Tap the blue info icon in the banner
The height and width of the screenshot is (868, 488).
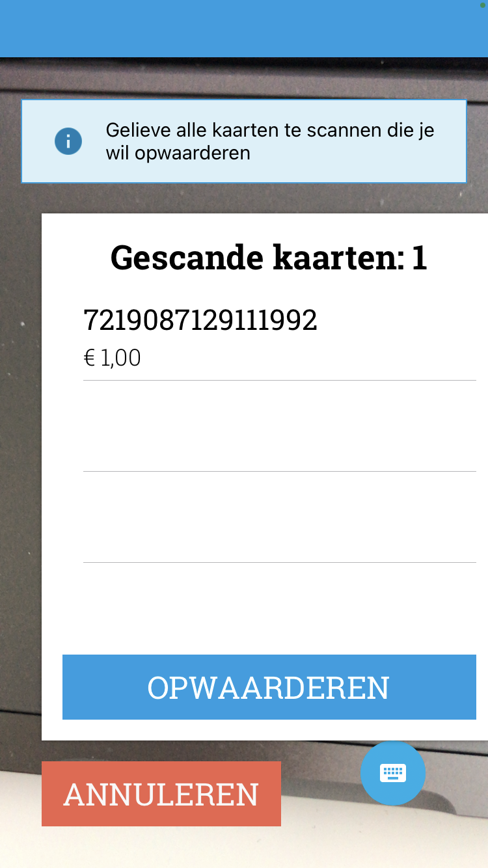(x=68, y=141)
